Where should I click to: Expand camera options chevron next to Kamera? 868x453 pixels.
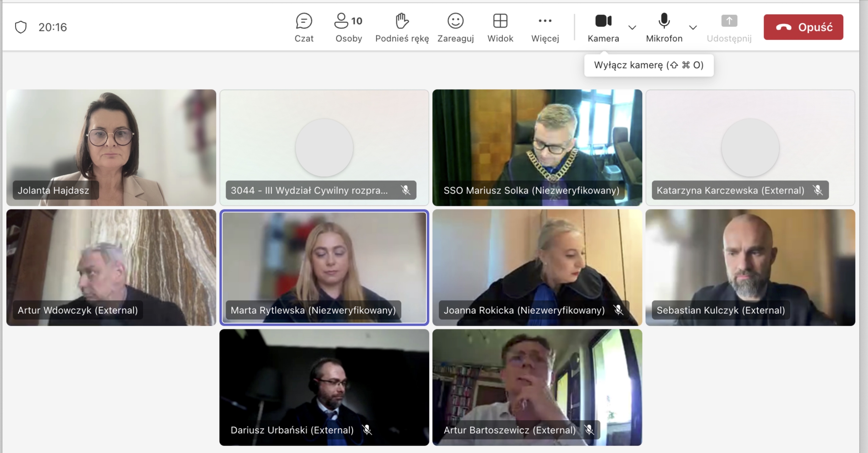tap(632, 27)
